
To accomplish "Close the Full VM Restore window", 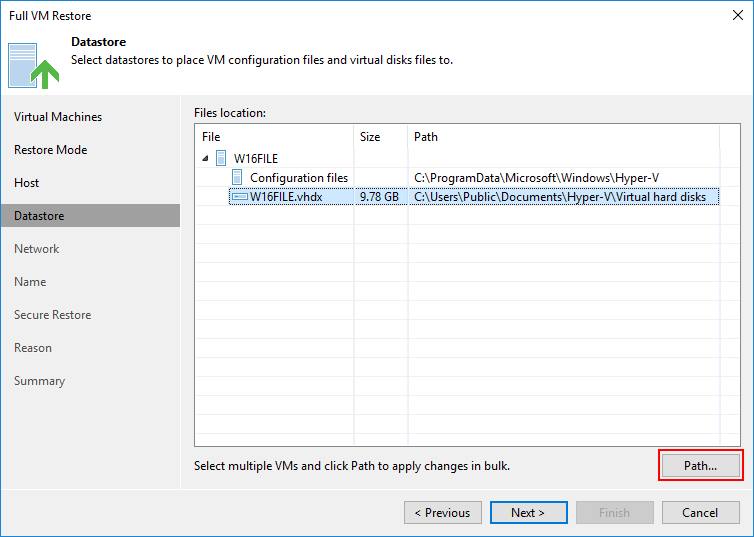I will pyautogui.click(x=738, y=15).
